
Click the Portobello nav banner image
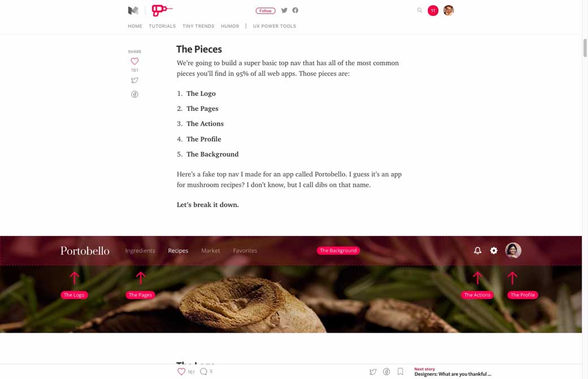tap(291, 285)
